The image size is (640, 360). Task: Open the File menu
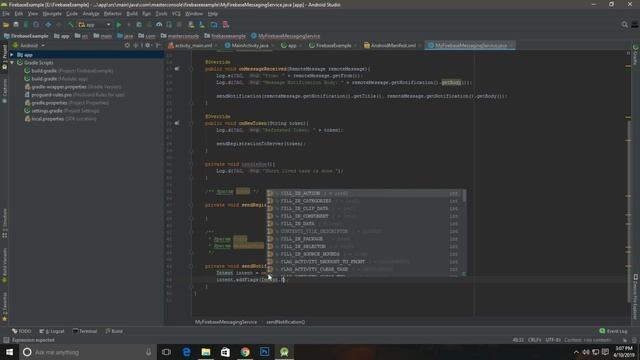(6, 13)
